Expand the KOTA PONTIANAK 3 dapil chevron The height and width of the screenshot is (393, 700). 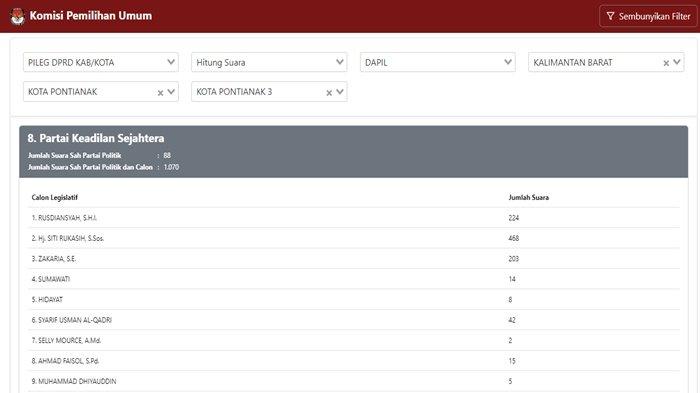[340, 92]
